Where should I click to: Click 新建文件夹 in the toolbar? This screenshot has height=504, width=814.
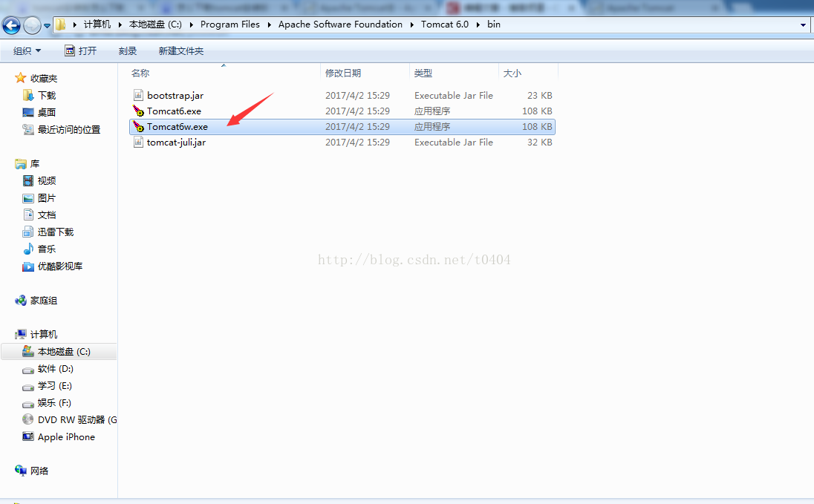tap(180, 51)
